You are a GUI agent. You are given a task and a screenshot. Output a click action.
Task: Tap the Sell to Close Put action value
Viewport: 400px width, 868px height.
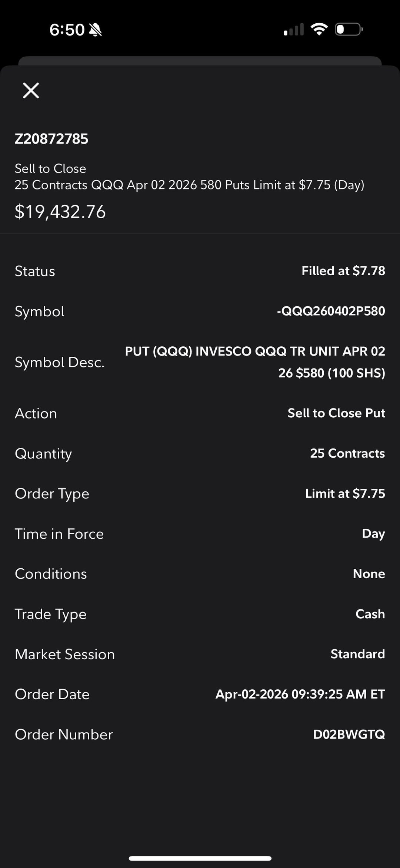(x=336, y=413)
